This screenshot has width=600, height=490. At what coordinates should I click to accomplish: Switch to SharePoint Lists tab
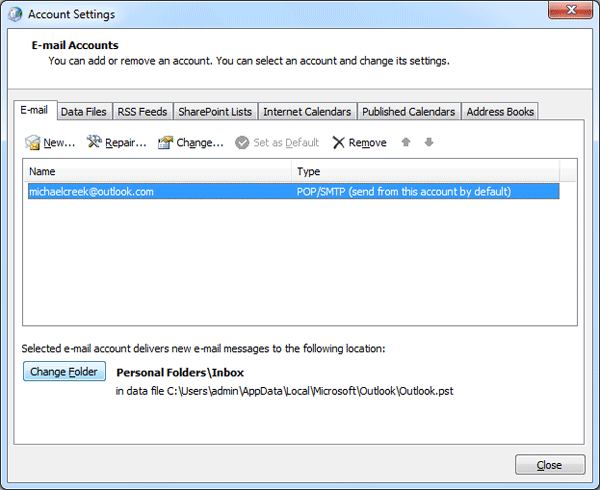215,112
